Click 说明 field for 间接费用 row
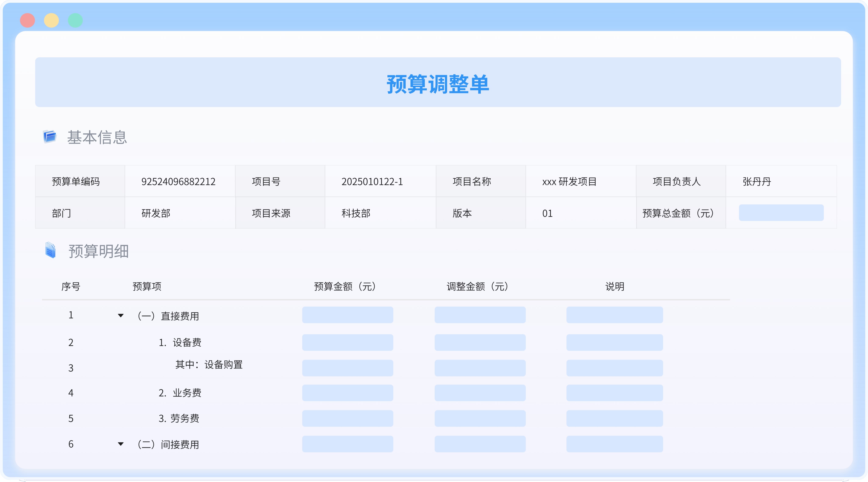This screenshot has width=868, height=482. click(x=615, y=444)
